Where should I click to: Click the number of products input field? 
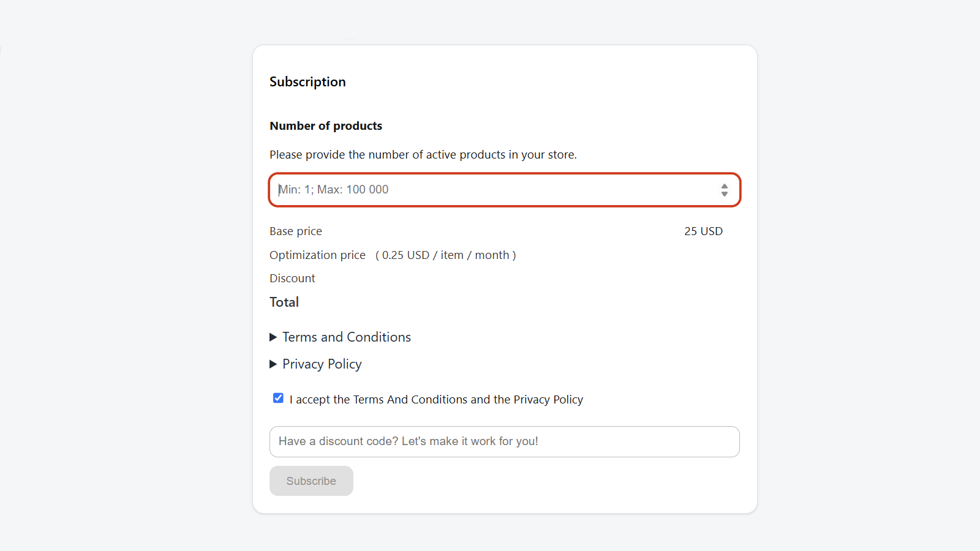(505, 190)
